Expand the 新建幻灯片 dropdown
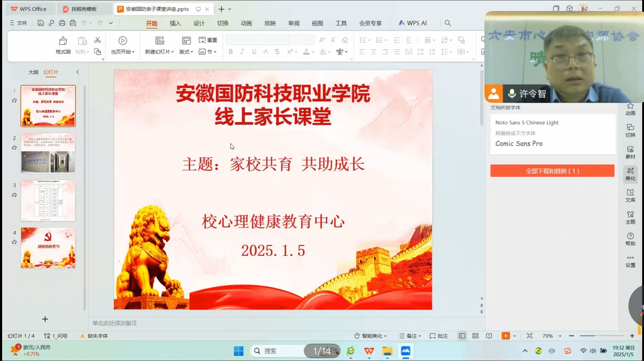The image size is (644, 361). click(159, 52)
